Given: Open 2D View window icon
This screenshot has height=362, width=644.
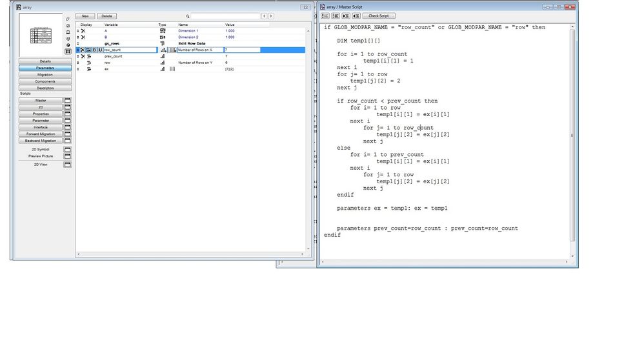Looking at the screenshot, I should coord(68,165).
